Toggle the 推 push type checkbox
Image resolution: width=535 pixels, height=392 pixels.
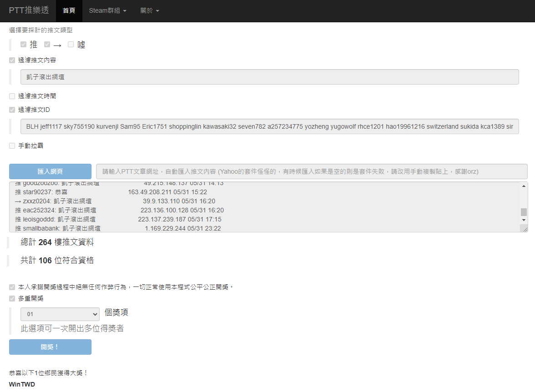24,44
